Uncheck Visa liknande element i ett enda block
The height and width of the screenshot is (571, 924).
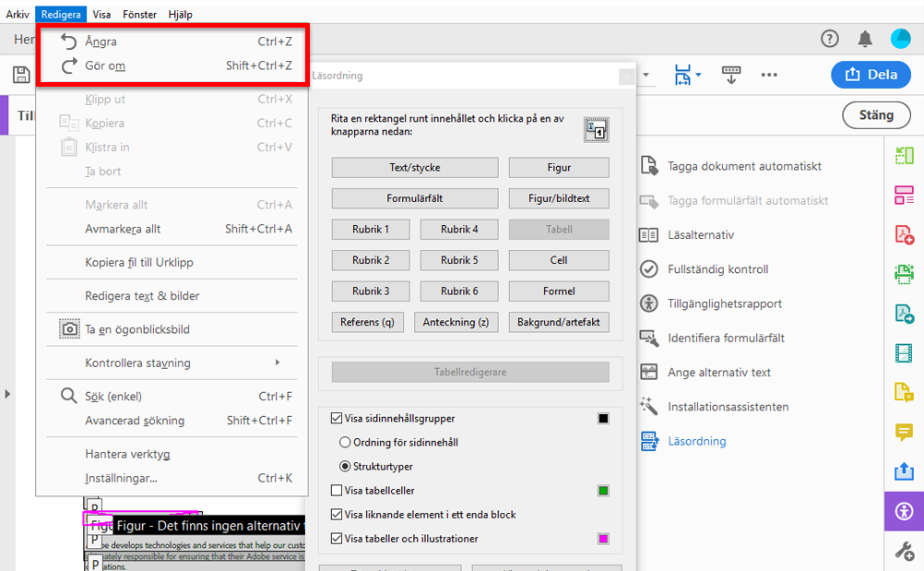338,514
